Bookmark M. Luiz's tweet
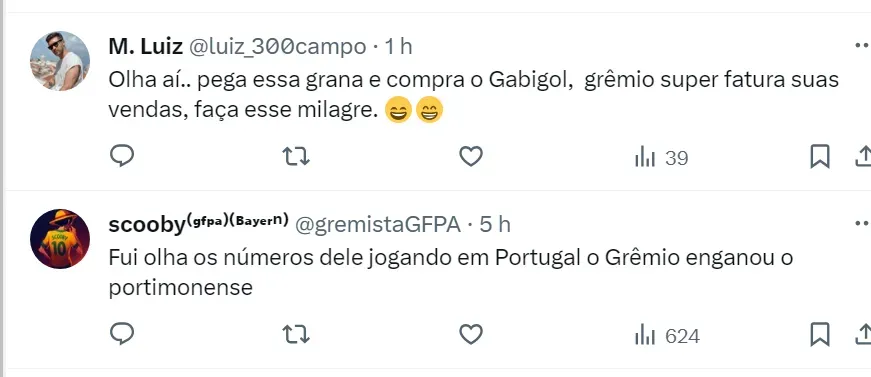The height and width of the screenshot is (377, 871). coord(820,157)
